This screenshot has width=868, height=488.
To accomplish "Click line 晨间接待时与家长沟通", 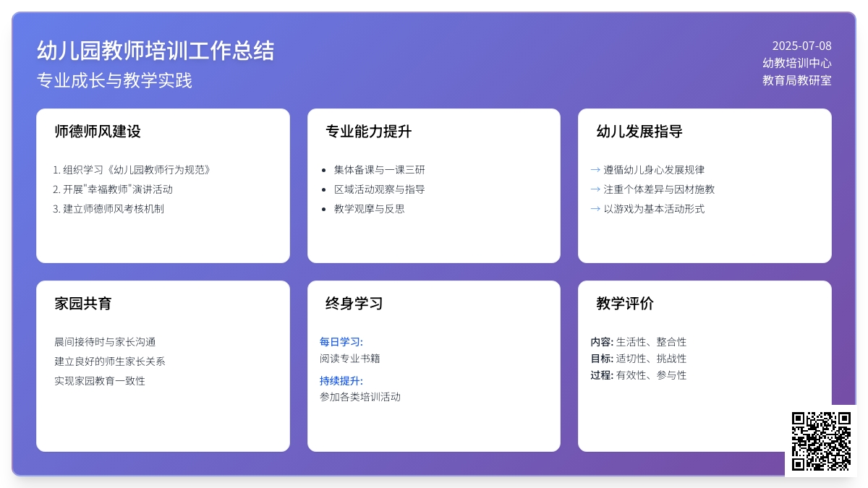I will pyautogui.click(x=105, y=342).
